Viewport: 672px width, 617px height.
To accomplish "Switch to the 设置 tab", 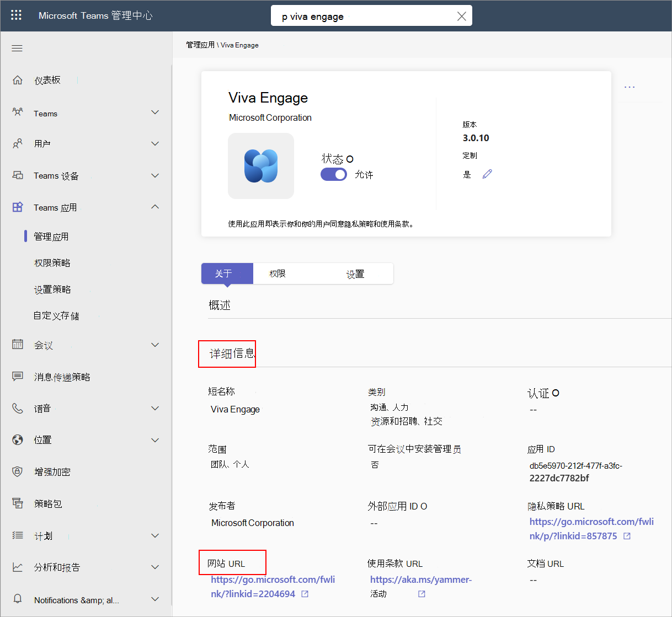I will coord(355,273).
